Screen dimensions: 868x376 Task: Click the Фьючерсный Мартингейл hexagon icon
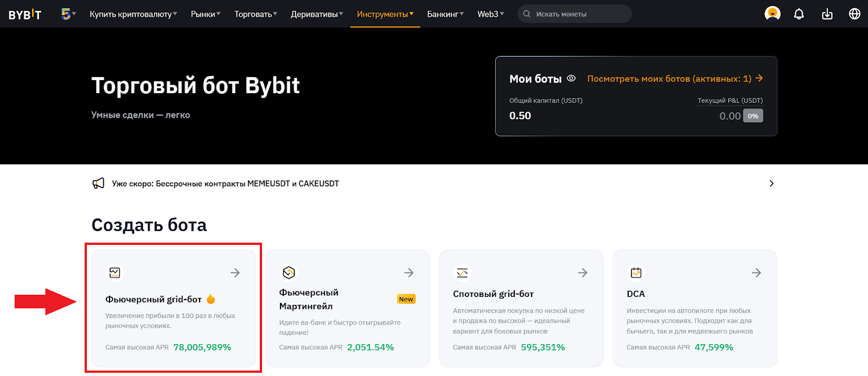(x=289, y=273)
